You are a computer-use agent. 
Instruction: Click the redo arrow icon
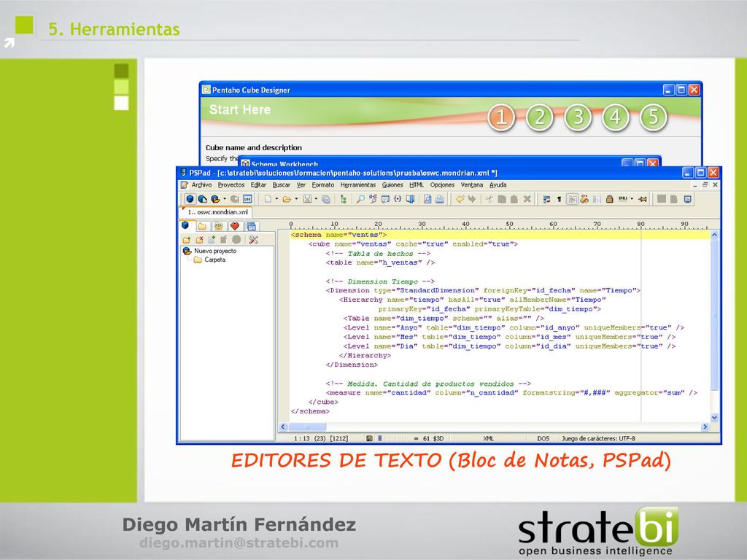472,198
